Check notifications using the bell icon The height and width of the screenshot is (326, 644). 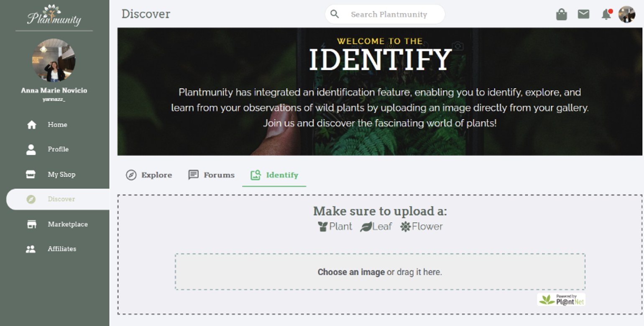point(605,14)
